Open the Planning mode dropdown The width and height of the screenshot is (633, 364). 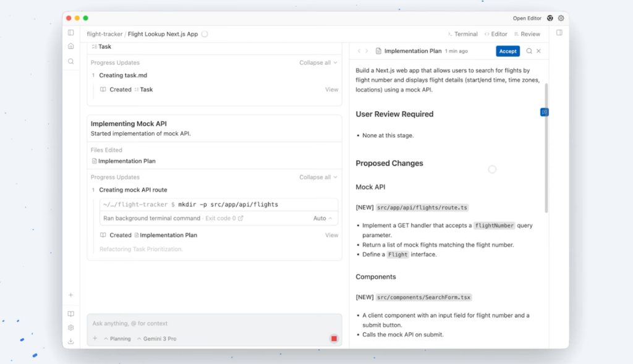pos(117,339)
